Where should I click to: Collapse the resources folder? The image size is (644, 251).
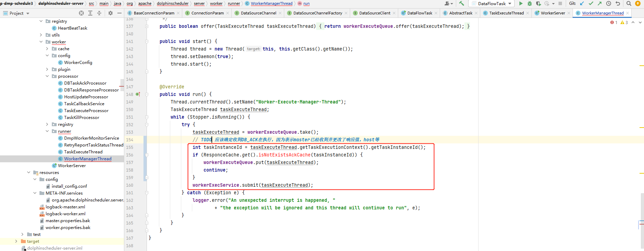pyautogui.click(x=29, y=172)
